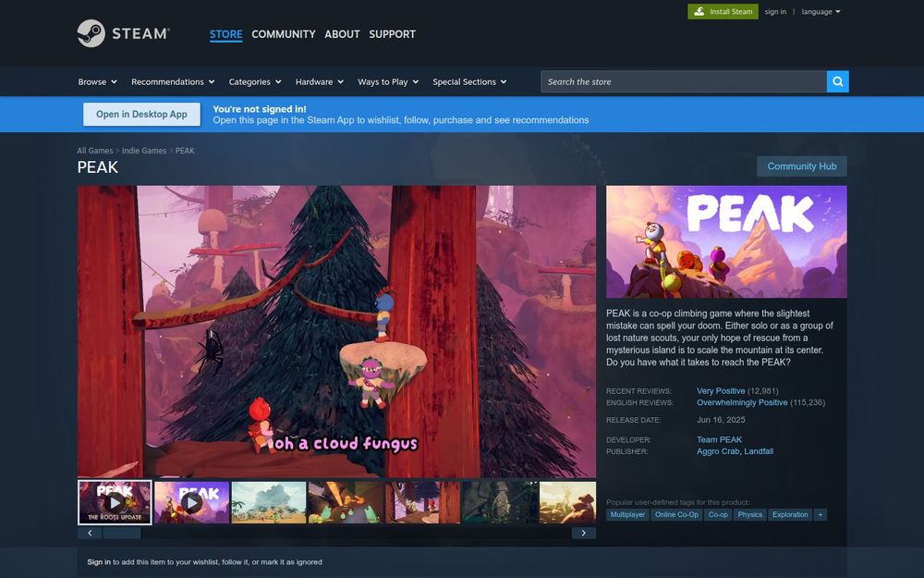The height and width of the screenshot is (578, 924).
Task: Open the Community Hub
Action: 801,166
